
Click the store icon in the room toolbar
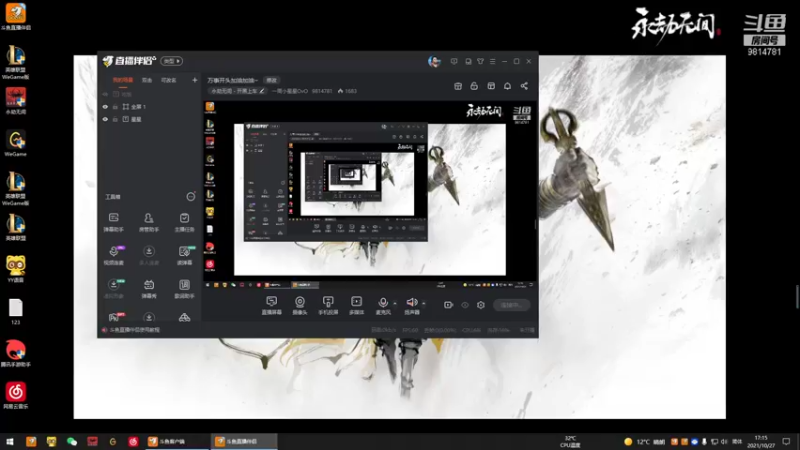pos(458,86)
